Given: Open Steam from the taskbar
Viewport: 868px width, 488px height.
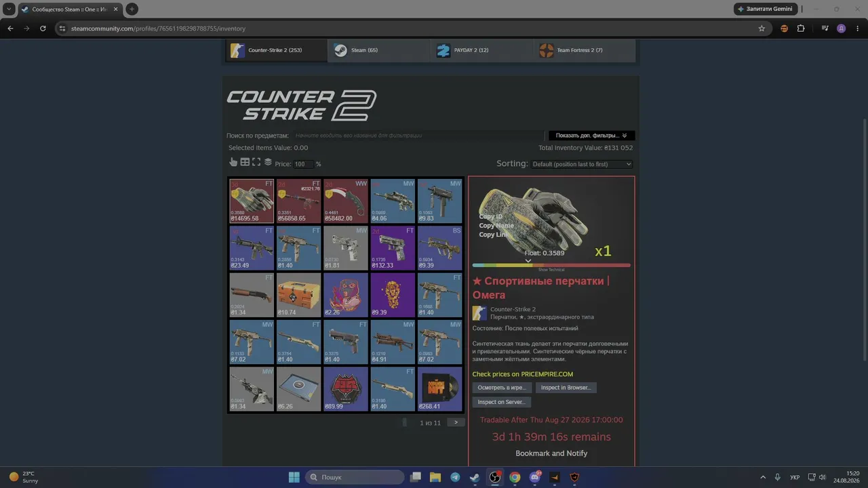Looking at the screenshot, I should tap(475, 477).
